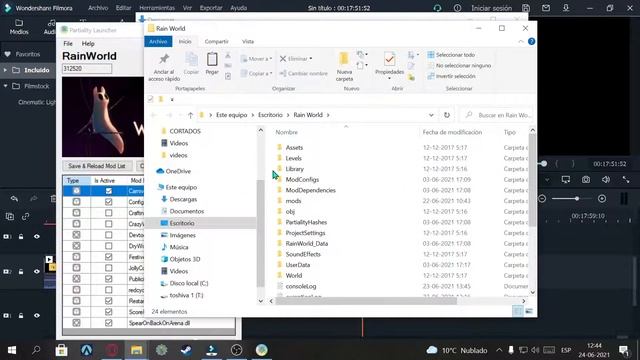The height and width of the screenshot is (360, 640).
Task: Toggle eye visibility on top Filmora track
Action: (37, 237)
